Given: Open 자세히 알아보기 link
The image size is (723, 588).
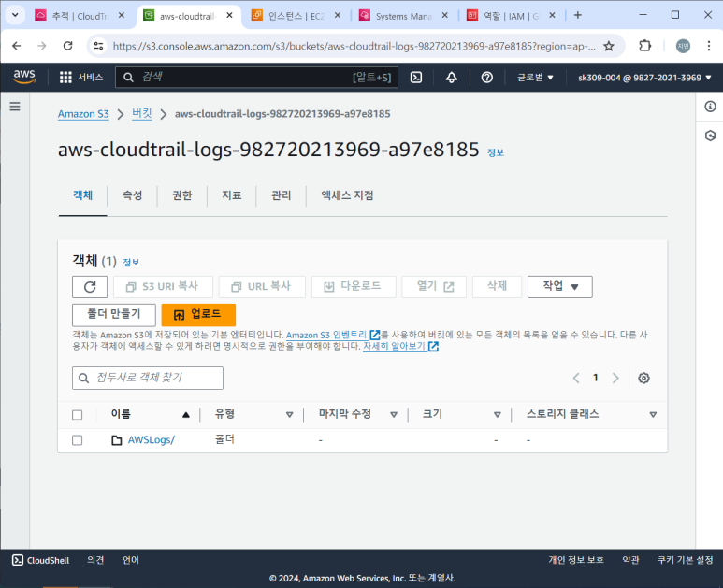Looking at the screenshot, I should tap(400, 346).
